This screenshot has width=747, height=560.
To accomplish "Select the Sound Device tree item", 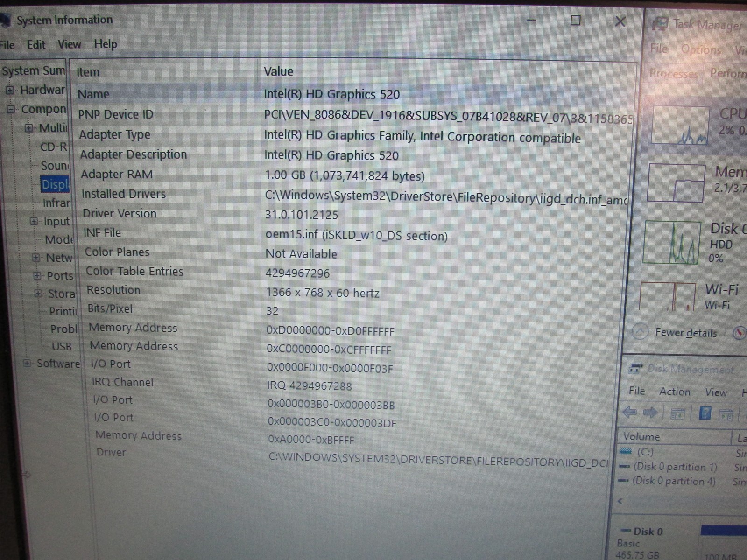I will pyautogui.click(x=55, y=166).
